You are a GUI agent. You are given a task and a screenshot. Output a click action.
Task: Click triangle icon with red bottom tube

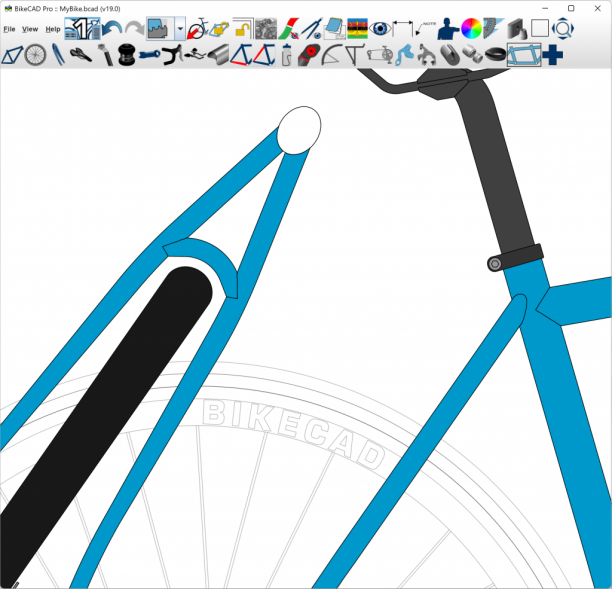coord(241,55)
